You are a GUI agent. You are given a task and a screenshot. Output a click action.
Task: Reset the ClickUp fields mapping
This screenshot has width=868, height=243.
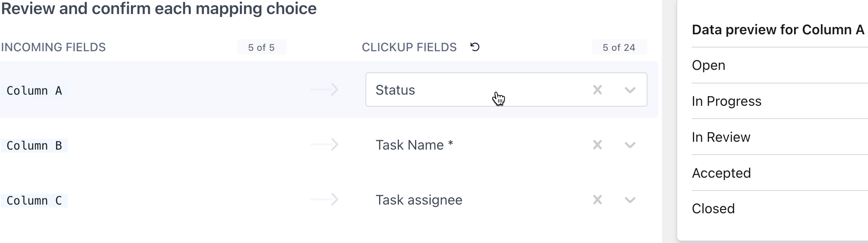click(x=475, y=47)
